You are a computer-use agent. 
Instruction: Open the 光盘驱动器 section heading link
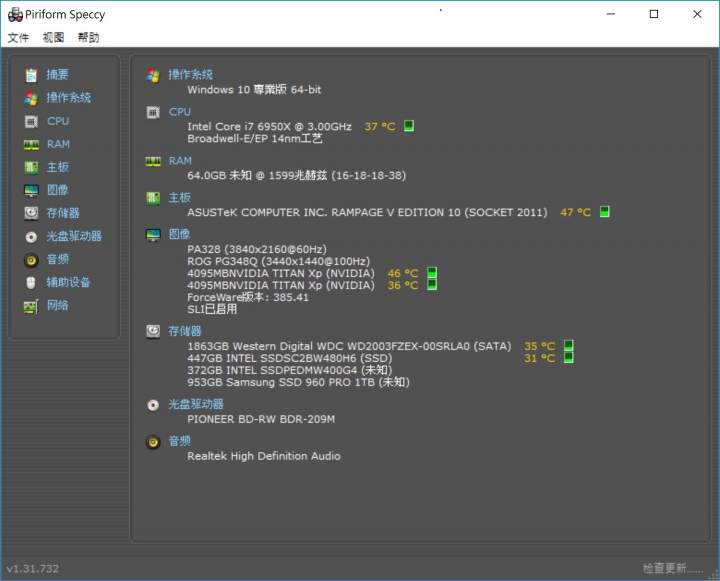196,405
